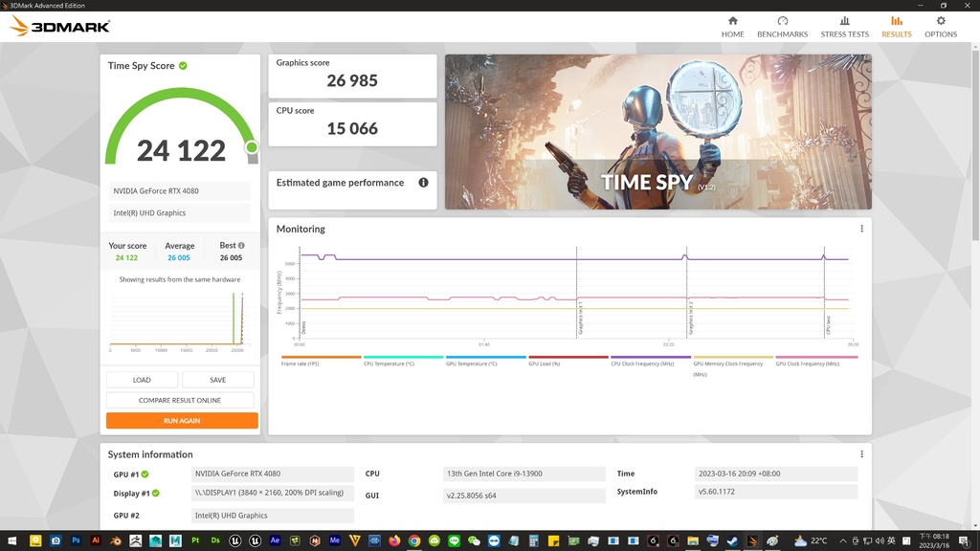Switch to the BENCHMARKS tab
The width and height of the screenshot is (980, 551).
pyautogui.click(x=782, y=27)
